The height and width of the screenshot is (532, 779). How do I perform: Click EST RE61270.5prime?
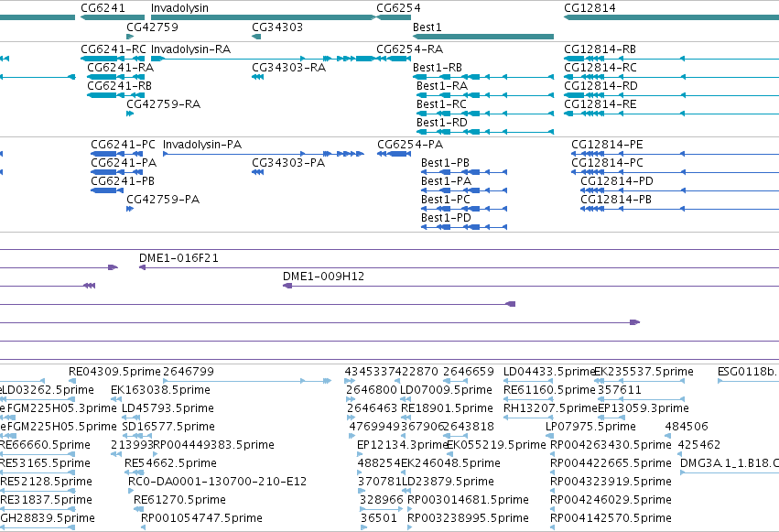coord(179,500)
